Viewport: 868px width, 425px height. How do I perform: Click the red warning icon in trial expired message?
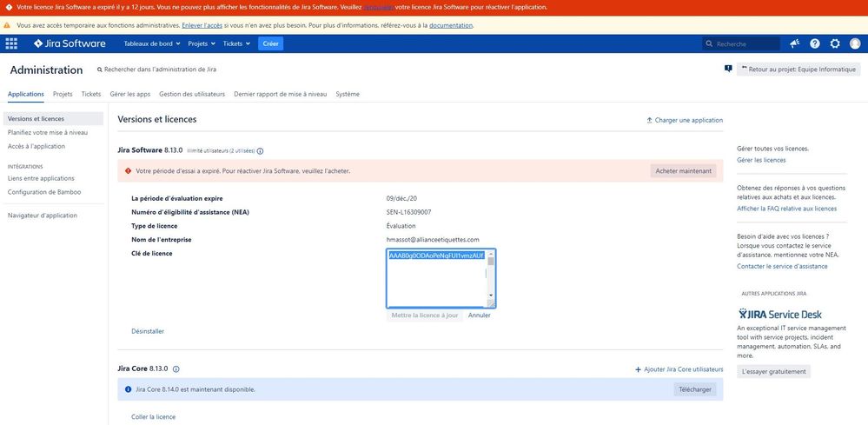[129, 171]
